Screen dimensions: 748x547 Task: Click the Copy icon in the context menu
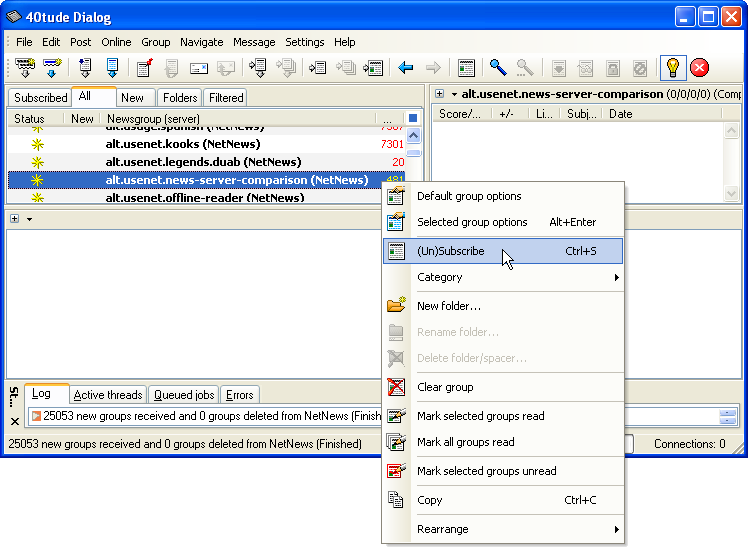(x=396, y=500)
